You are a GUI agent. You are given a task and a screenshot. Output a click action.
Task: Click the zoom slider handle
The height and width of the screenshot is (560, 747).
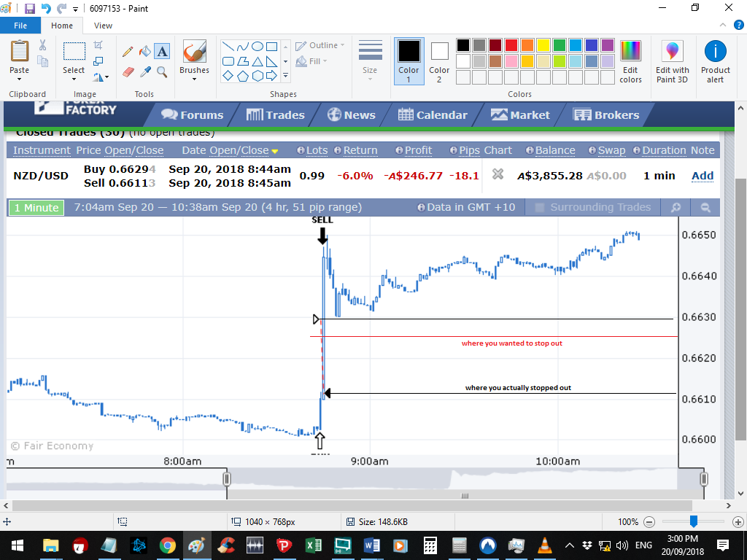tap(694, 521)
